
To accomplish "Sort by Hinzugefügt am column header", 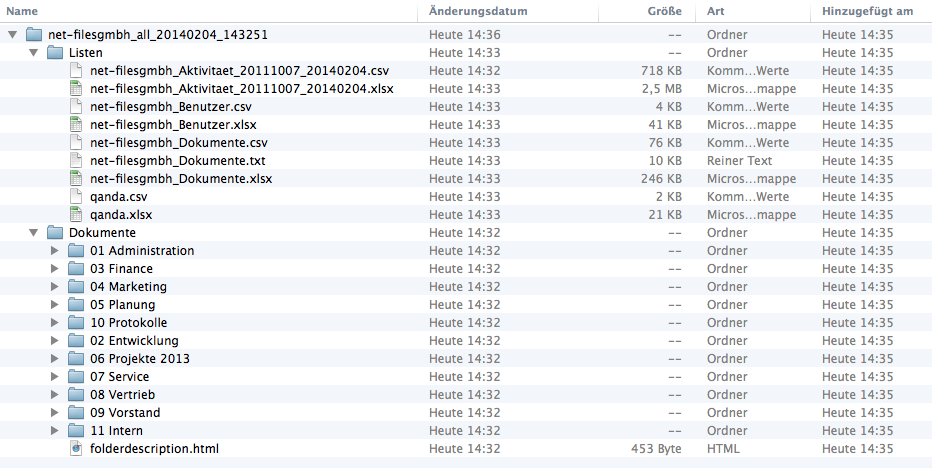I will click(x=867, y=11).
